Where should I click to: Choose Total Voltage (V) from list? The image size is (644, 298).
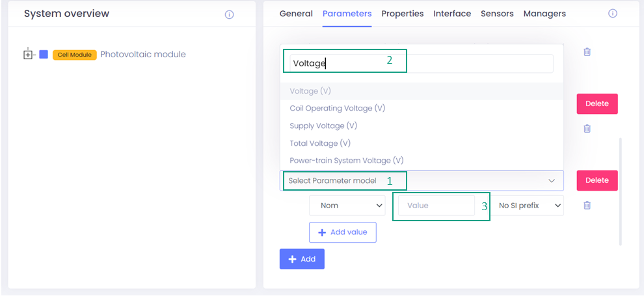coord(320,143)
